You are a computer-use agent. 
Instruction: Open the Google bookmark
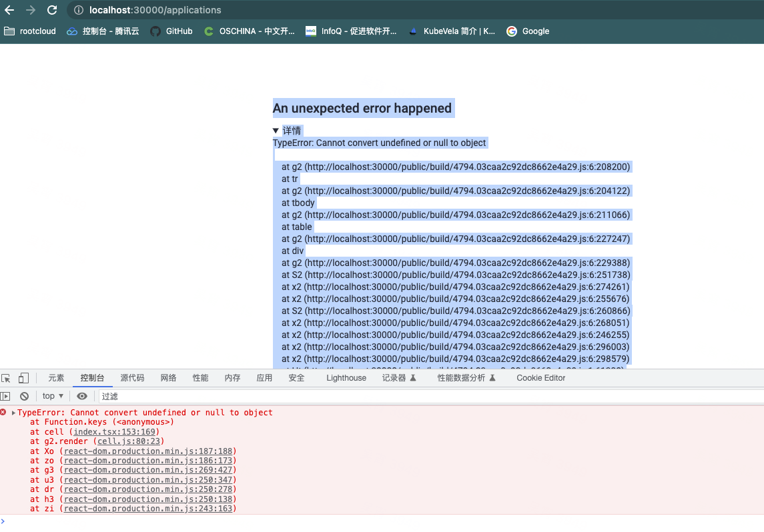[x=527, y=31]
